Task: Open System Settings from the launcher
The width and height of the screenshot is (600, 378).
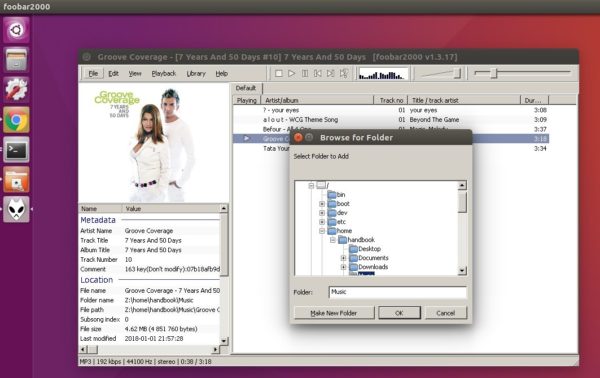Action: pyautogui.click(x=16, y=89)
